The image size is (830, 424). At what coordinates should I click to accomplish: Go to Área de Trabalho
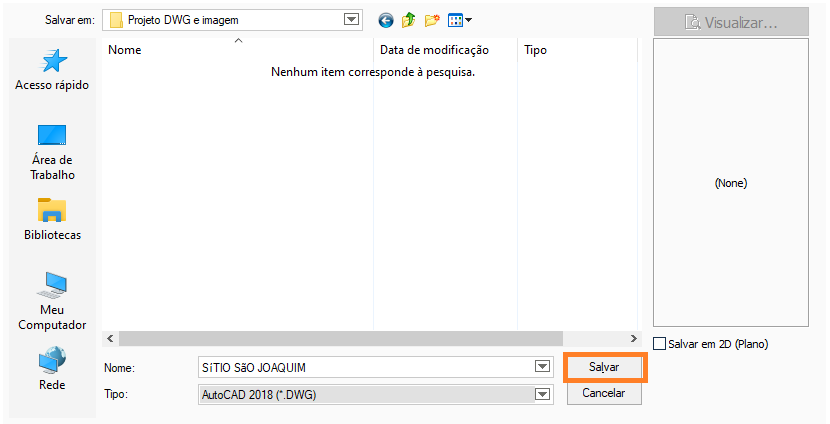click(x=52, y=150)
